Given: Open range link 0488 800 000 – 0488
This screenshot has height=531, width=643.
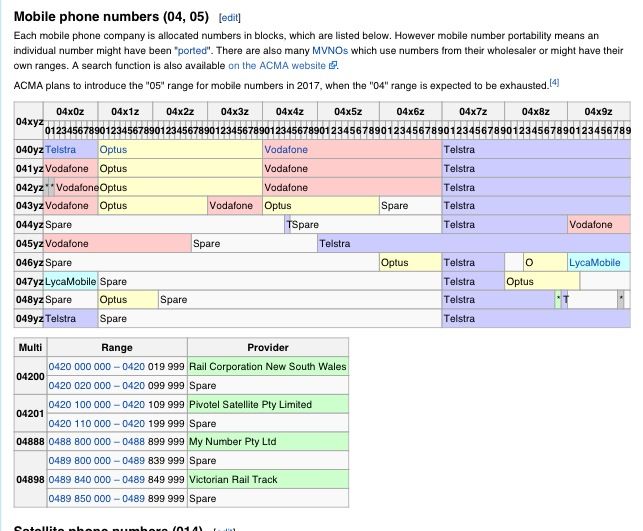Looking at the screenshot, I should [x=96, y=442].
